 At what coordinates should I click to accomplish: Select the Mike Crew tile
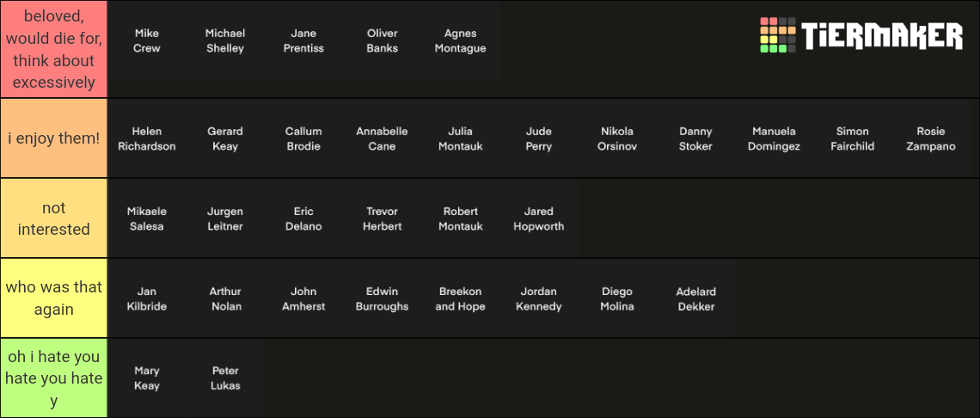coord(147,40)
